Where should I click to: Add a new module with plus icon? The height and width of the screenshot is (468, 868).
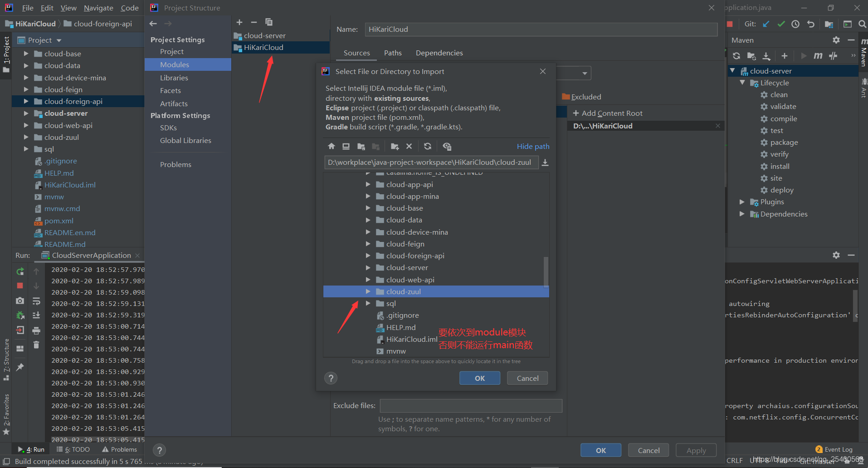239,22
